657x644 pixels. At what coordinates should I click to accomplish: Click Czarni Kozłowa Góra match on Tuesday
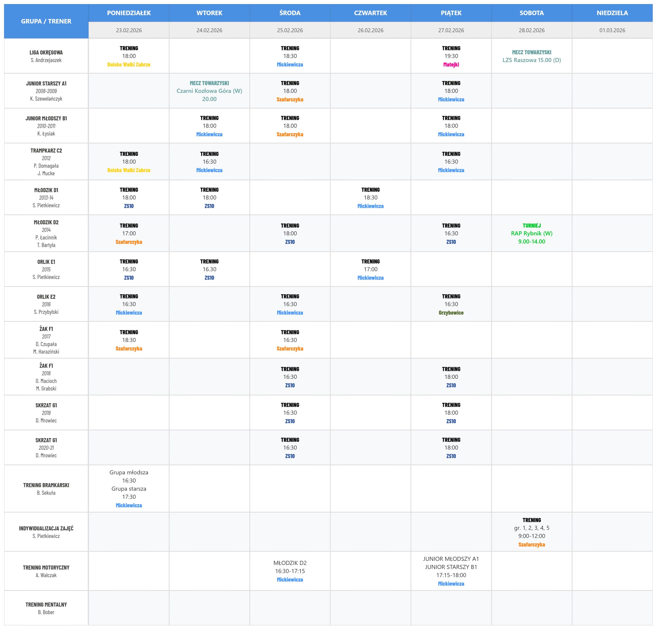pyautogui.click(x=209, y=91)
